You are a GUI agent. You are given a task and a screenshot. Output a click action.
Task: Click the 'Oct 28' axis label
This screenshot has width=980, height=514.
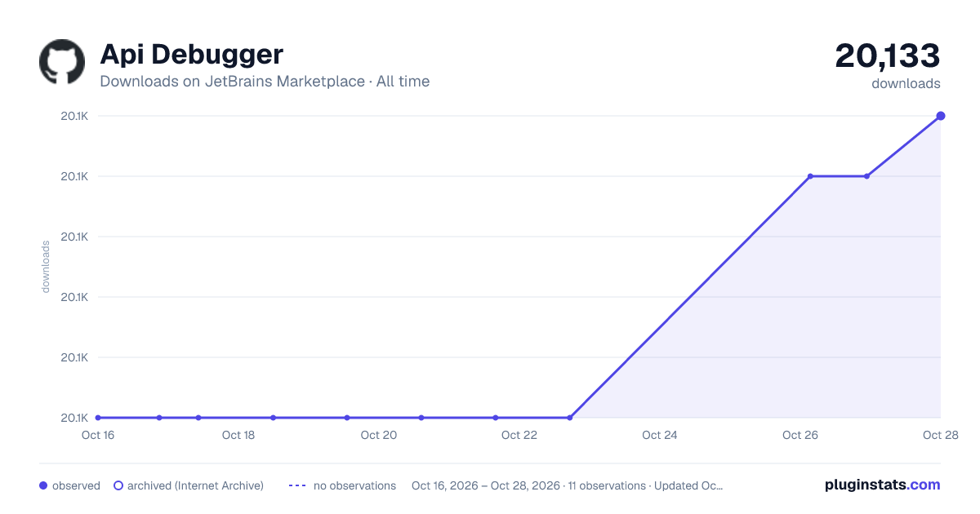tap(939, 435)
